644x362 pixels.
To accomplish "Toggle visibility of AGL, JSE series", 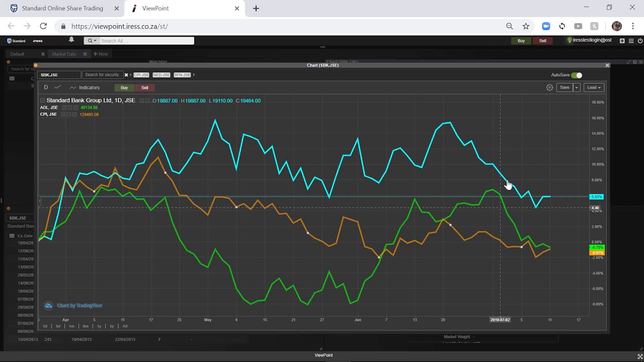I will coord(63,108).
